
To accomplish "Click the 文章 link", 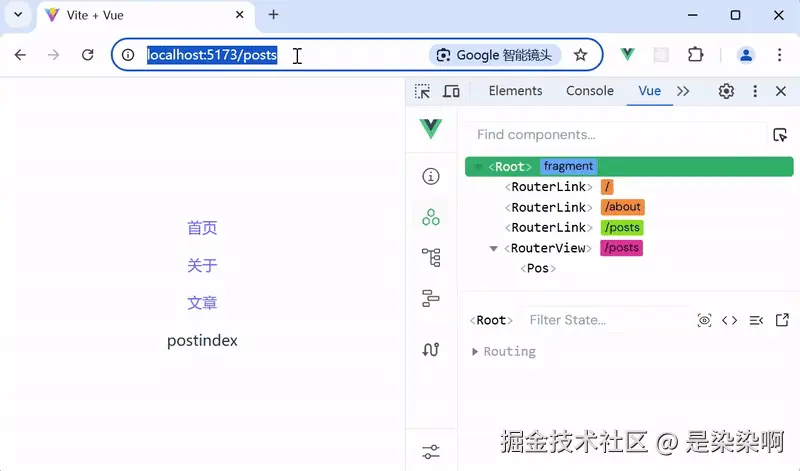I will (202, 303).
